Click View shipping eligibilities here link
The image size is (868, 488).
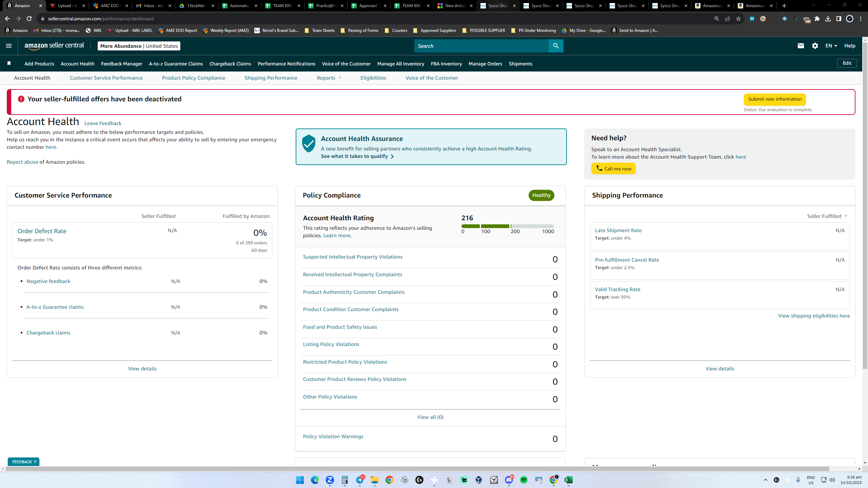click(814, 316)
